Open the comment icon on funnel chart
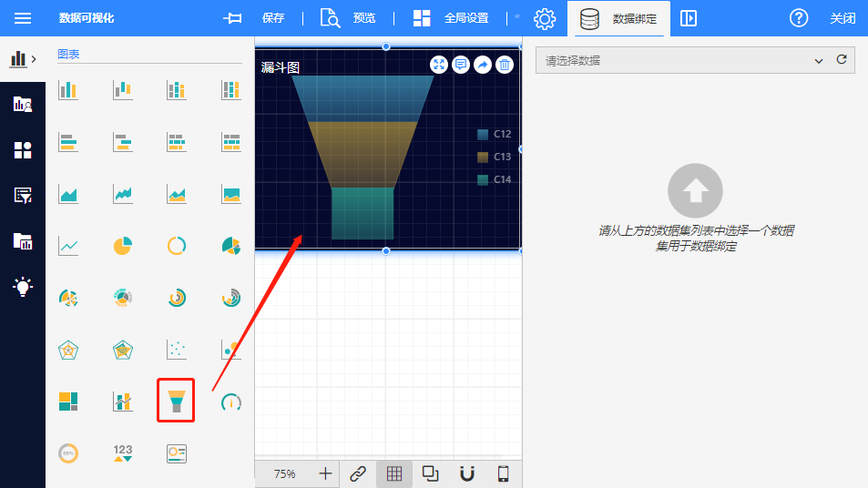The image size is (868, 488). tap(461, 65)
